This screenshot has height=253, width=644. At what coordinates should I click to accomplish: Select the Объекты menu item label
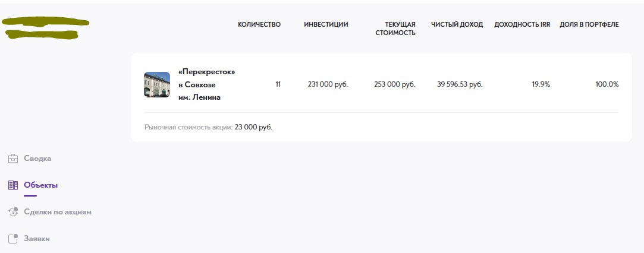pyautogui.click(x=40, y=185)
